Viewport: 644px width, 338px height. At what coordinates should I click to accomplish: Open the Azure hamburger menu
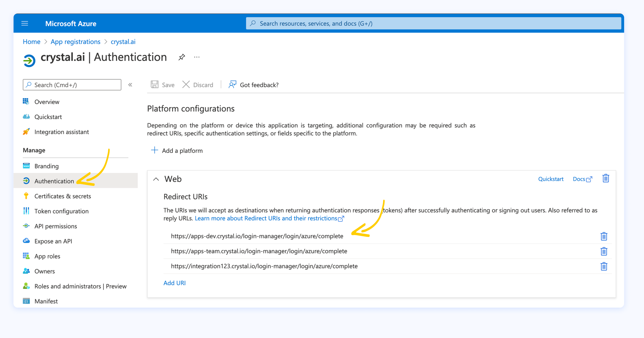click(x=25, y=24)
